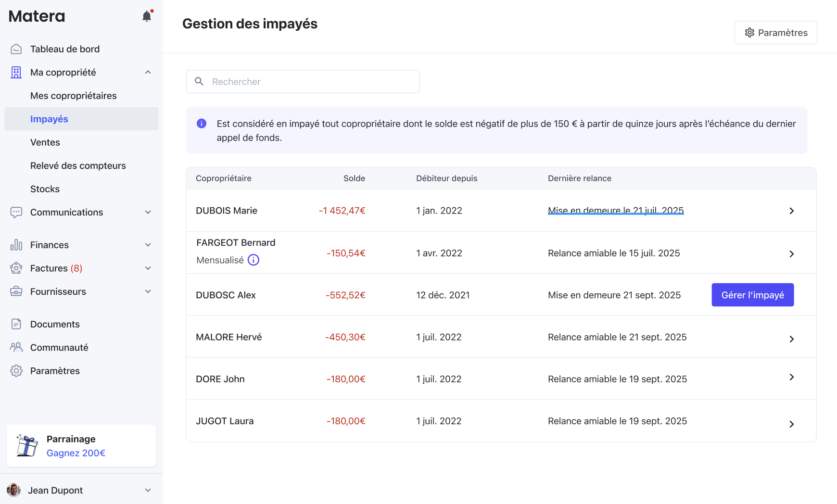Click the Communications chat bubble icon
The height and width of the screenshot is (504, 837).
point(16,212)
